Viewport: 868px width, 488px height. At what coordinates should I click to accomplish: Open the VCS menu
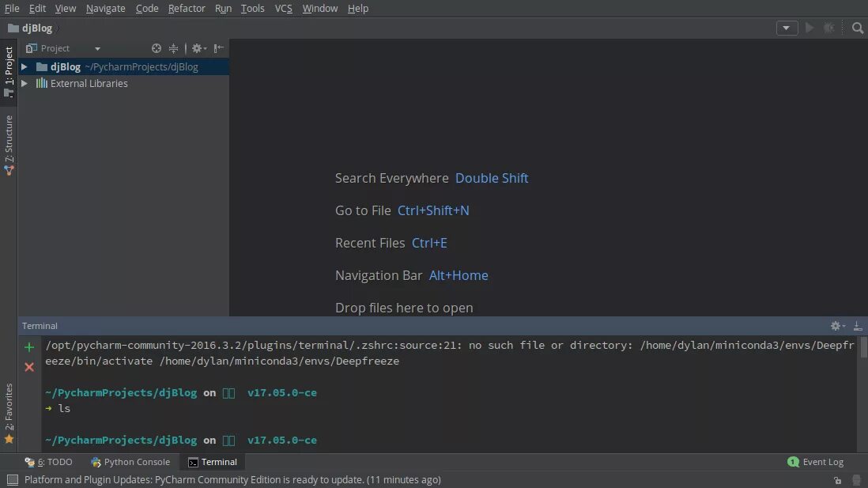coord(284,9)
